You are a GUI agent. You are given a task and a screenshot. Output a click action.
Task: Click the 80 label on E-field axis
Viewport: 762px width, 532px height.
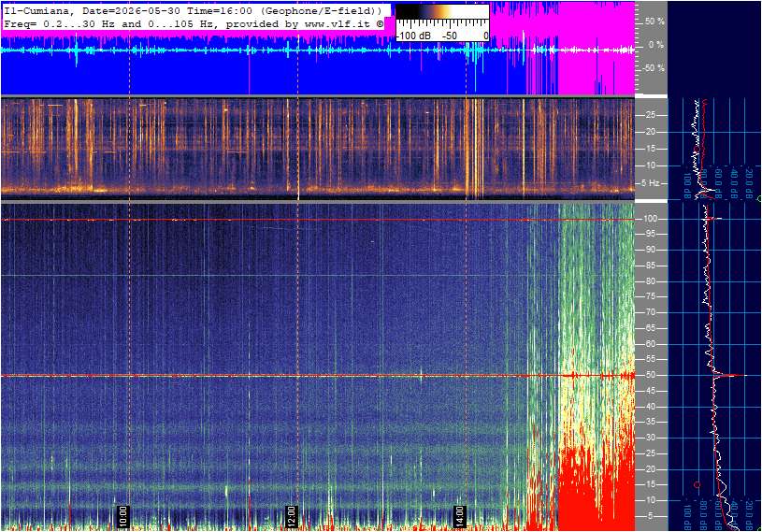click(x=650, y=281)
